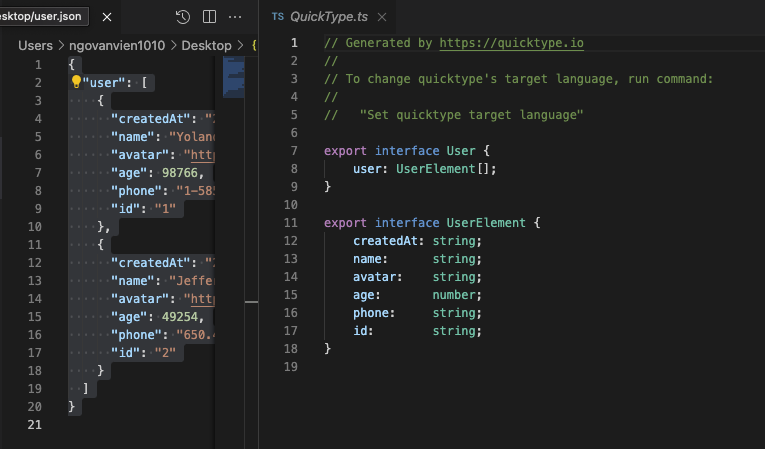Click the minimap in user.json editor
This screenshot has height=449, width=765.
(234, 77)
